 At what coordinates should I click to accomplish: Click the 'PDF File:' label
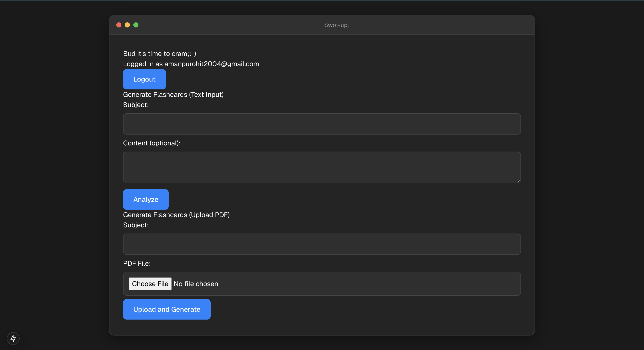point(137,263)
